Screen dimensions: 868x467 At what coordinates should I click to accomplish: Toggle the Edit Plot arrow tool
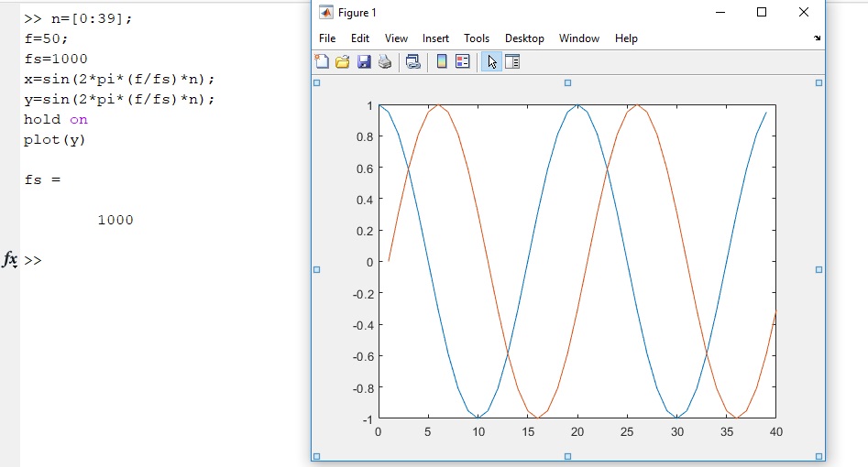(x=491, y=61)
